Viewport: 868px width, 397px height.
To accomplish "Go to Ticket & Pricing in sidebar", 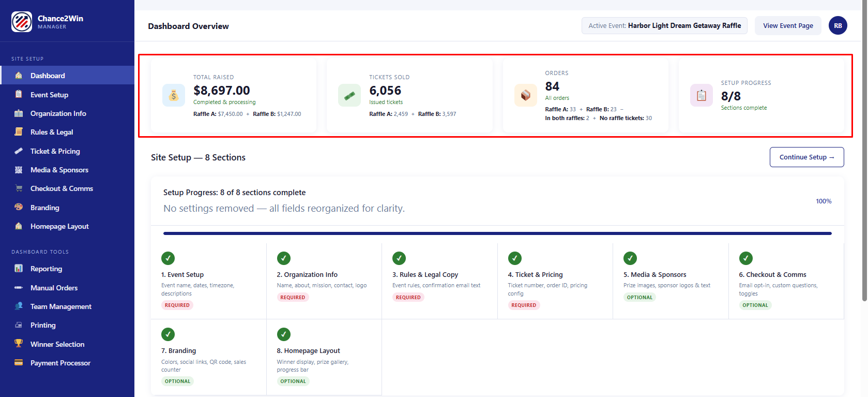I will tap(67, 151).
